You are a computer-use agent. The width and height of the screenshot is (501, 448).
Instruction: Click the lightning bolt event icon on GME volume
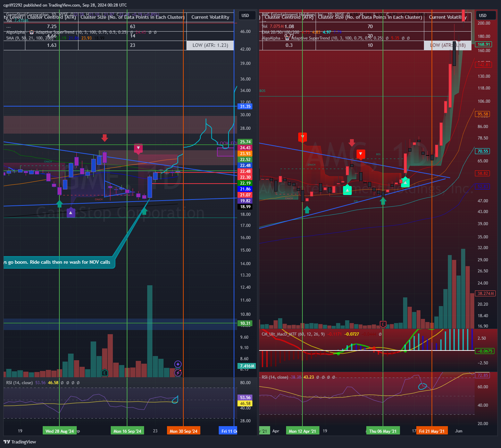[178, 373]
